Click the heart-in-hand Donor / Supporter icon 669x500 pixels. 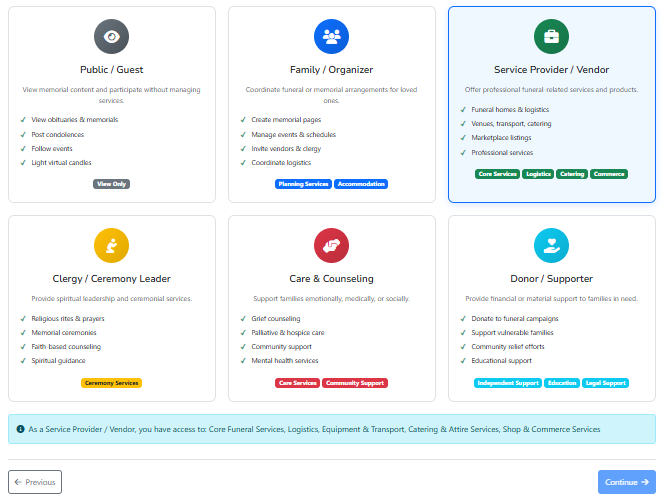(551, 246)
